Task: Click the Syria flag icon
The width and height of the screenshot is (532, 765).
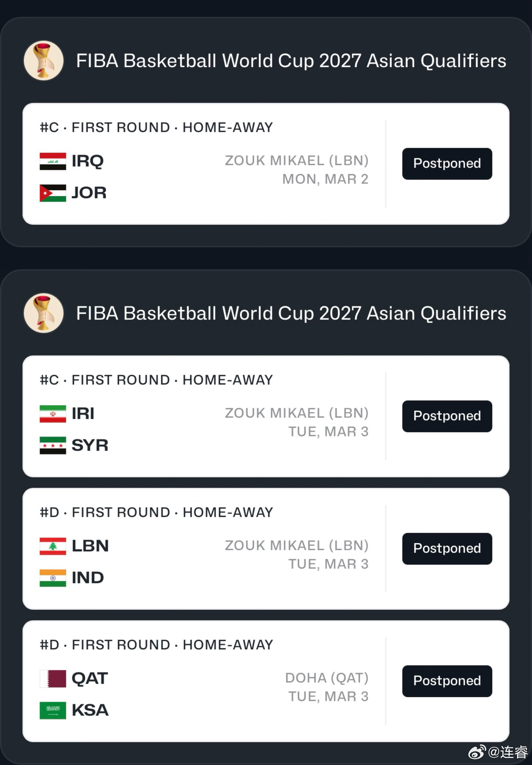Action: [x=53, y=446]
